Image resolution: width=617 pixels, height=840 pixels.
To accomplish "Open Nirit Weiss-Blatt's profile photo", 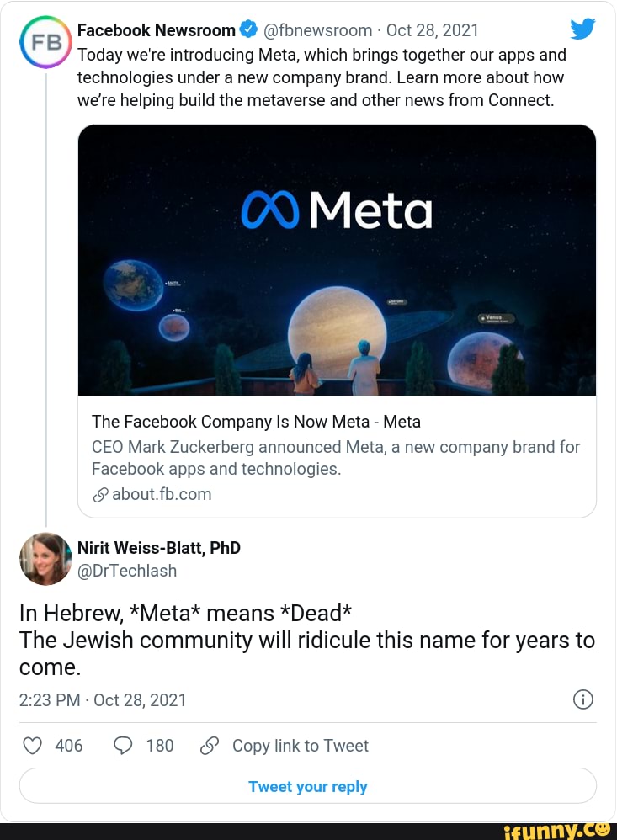I will 45,559.
